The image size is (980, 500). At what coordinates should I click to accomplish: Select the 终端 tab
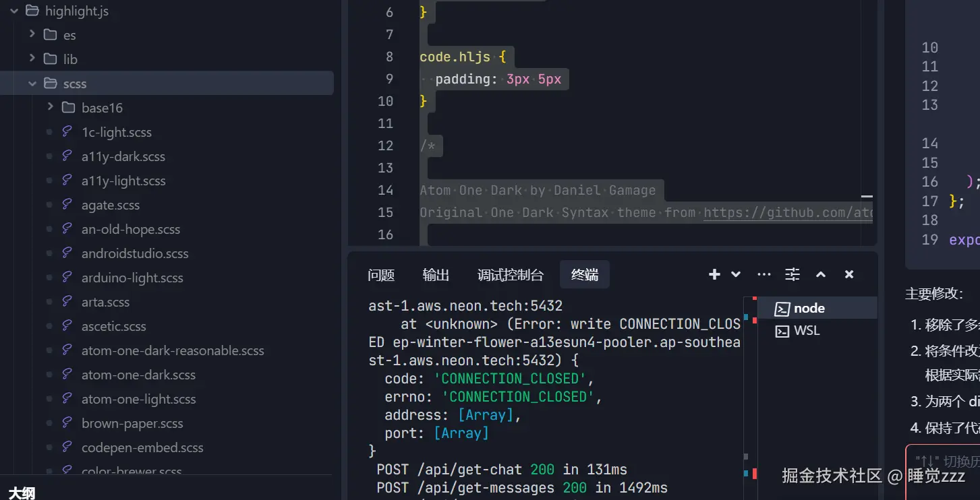584,275
